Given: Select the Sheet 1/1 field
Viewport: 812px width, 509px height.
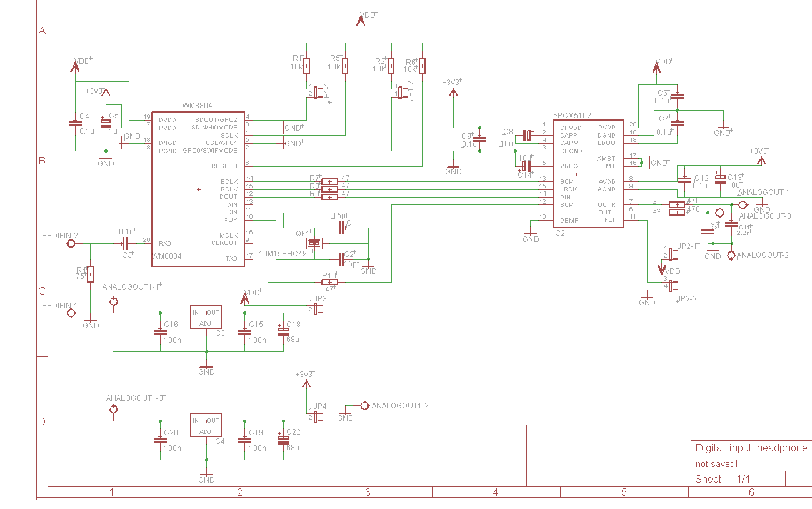Looking at the screenshot, I should [723, 480].
